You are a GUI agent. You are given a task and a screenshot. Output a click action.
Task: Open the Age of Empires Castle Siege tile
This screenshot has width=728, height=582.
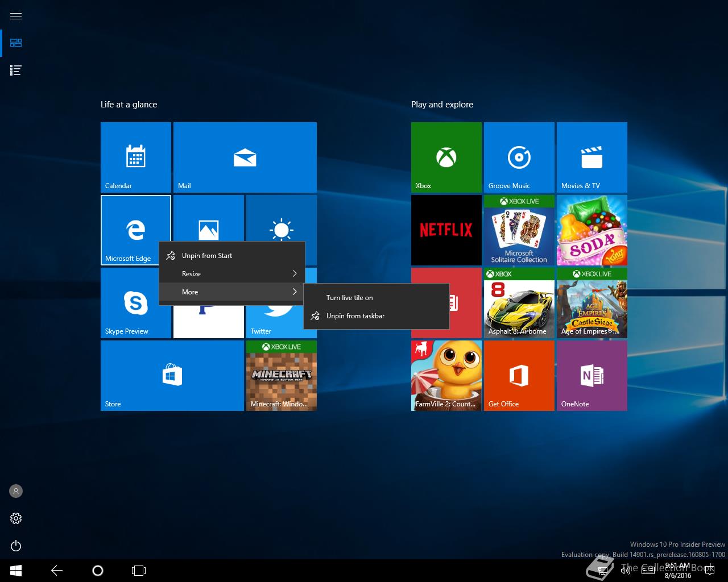click(x=592, y=303)
